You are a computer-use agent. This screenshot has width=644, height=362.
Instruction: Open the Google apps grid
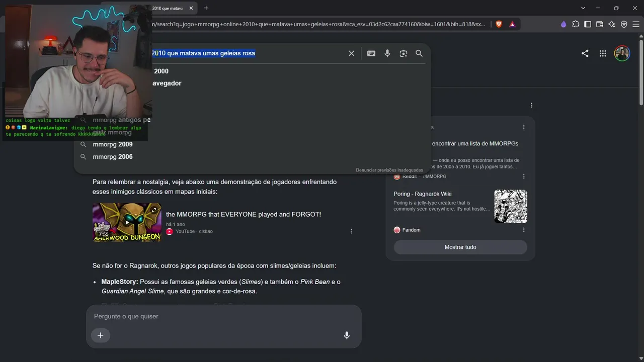point(603,53)
